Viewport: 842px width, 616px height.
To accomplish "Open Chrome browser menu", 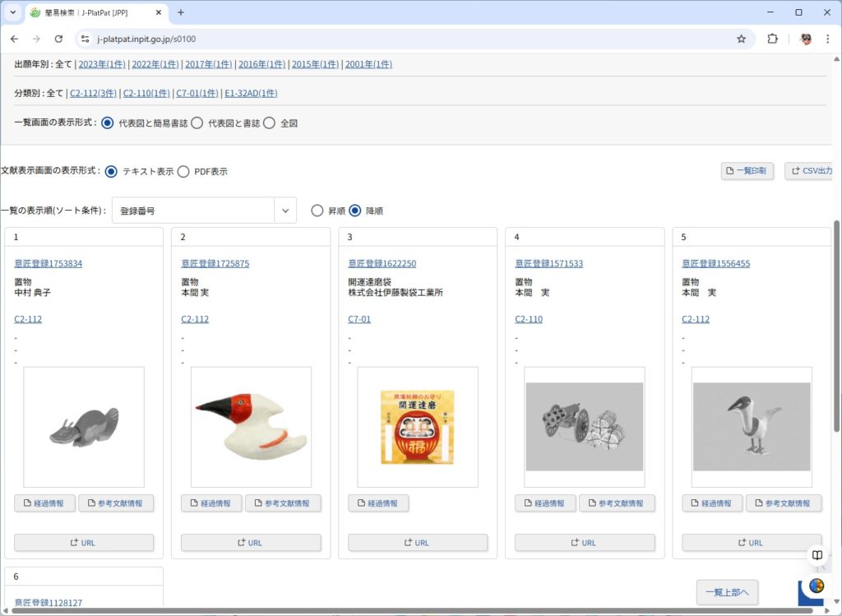I will tap(826, 39).
